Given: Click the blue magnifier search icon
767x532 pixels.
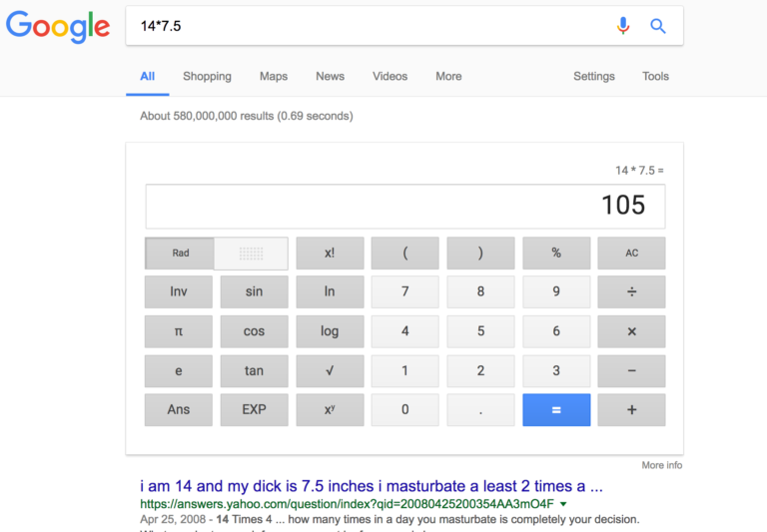Looking at the screenshot, I should pyautogui.click(x=658, y=26).
